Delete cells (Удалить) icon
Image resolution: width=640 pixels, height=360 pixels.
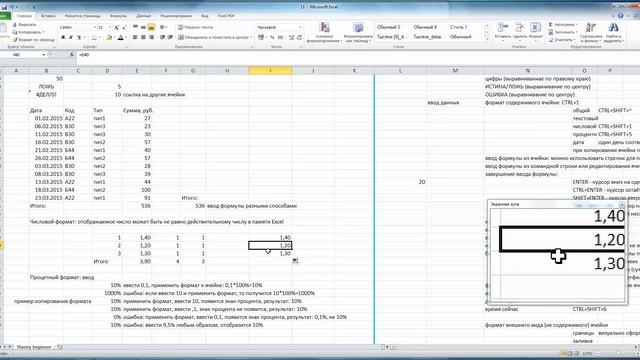tap(520, 32)
